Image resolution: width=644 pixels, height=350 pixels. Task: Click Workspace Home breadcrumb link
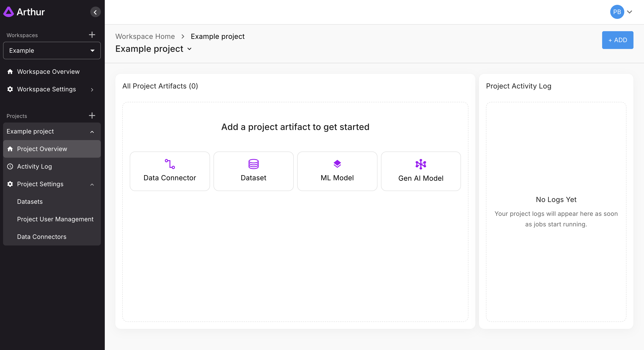(x=145, y=36)
